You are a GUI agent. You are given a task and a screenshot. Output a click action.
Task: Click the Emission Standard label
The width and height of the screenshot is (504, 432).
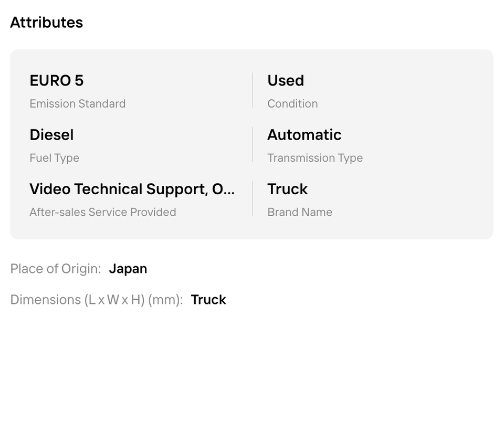tap(77, 104)
